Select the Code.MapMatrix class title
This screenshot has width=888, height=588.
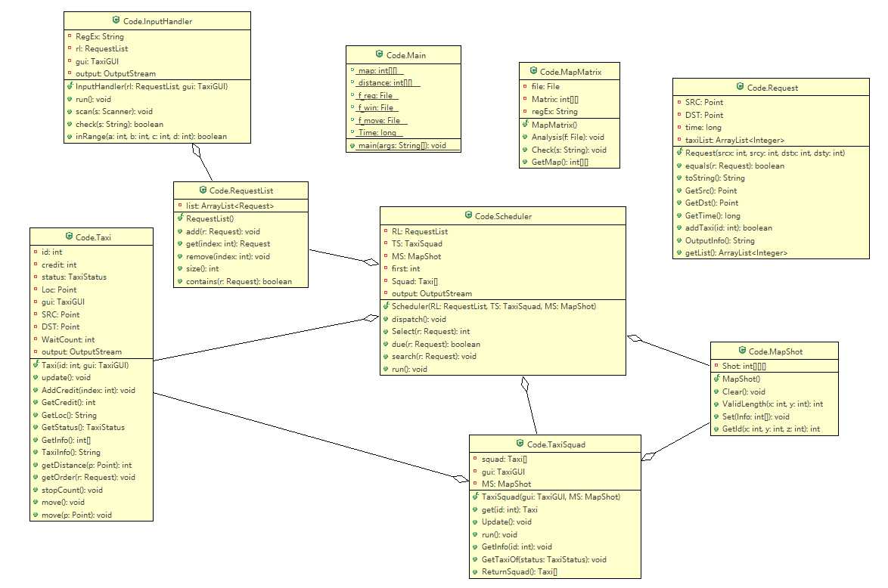[x=570, y=72]
